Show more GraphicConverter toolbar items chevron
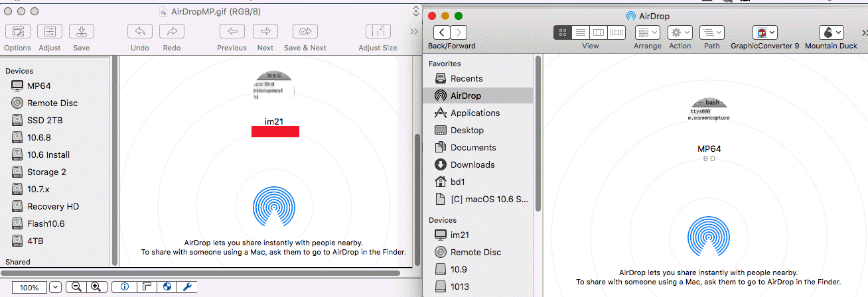Image resolution: width=868 pixels, height=297 pixels. pos(414,31)
